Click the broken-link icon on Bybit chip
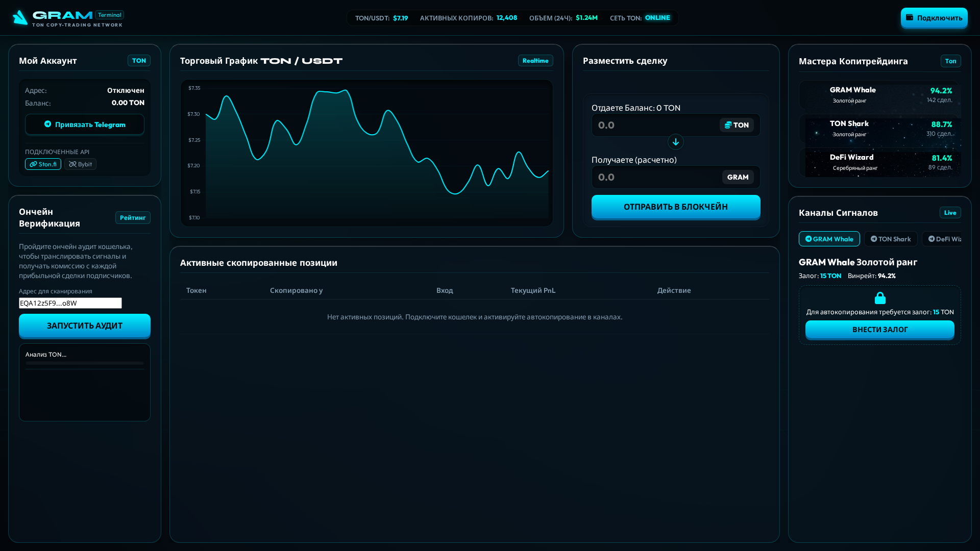Viewport: 980px width, 551px height. point(72,164)
